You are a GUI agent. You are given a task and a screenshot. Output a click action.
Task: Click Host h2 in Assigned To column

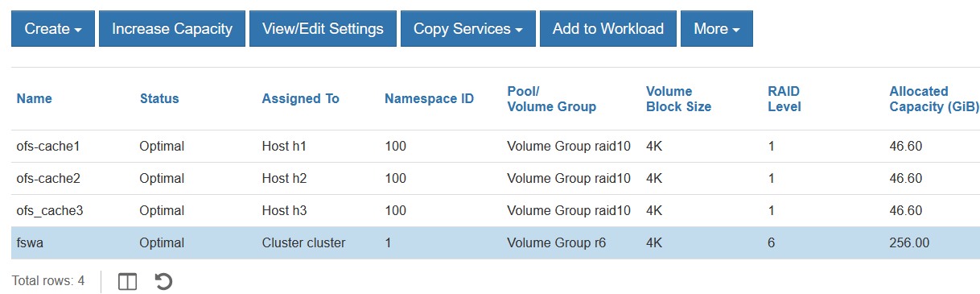click(x=284, y=178)
